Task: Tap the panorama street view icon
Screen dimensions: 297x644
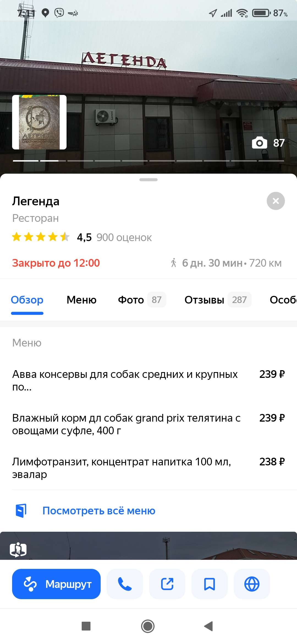Action: click(18, 549)
